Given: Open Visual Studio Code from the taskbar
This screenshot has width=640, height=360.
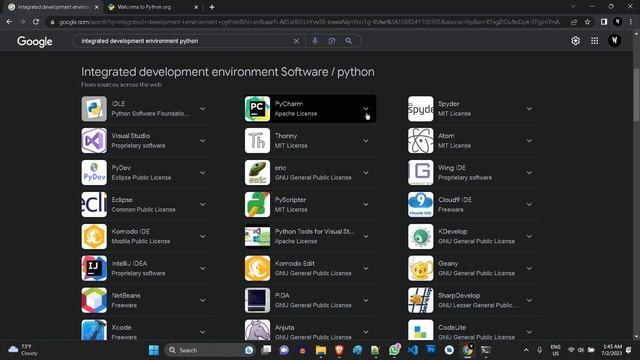Looking at the screenshot, I should click(x=413, y=350).
